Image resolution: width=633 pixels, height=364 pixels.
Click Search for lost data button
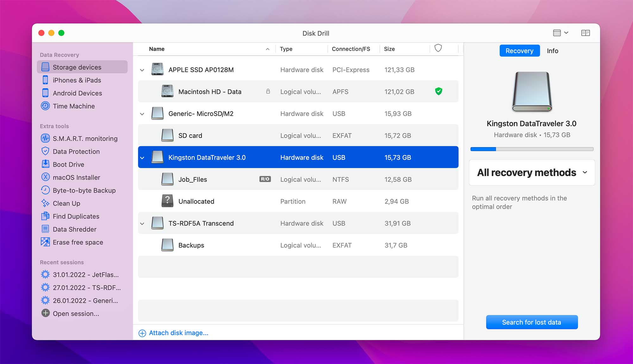pos(531,322)
